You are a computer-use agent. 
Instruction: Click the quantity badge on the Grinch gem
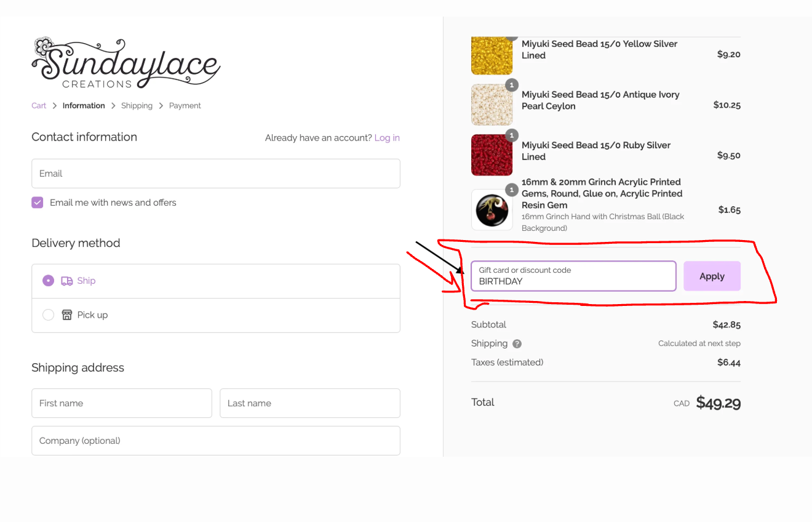[512, 190]
